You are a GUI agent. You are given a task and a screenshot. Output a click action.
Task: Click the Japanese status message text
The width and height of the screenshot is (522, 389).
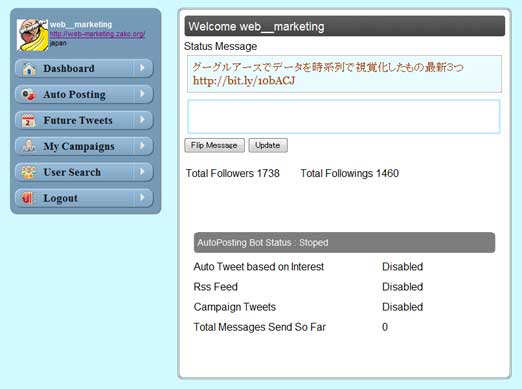coord(328,67)
